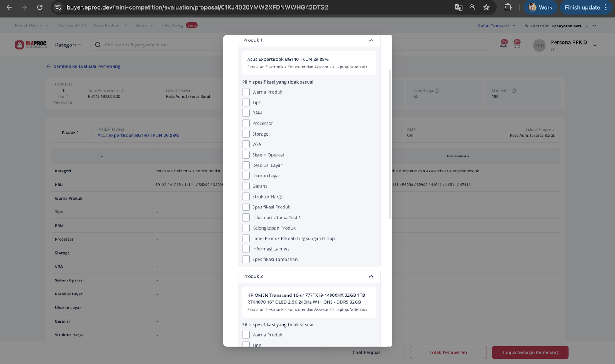Click the PPD avatar circle
The width and height of the screenshot is (615, 364).
[x=539, y=45]
